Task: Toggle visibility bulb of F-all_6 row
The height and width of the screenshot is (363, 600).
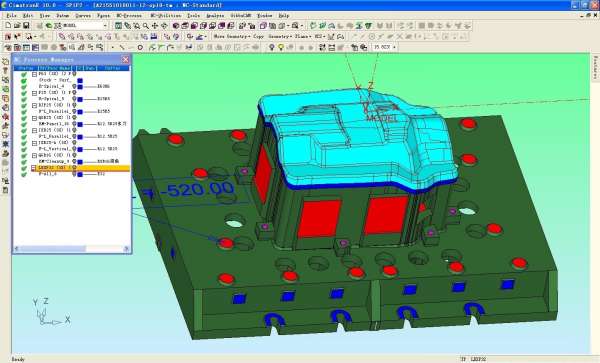Action: (74, 174)
